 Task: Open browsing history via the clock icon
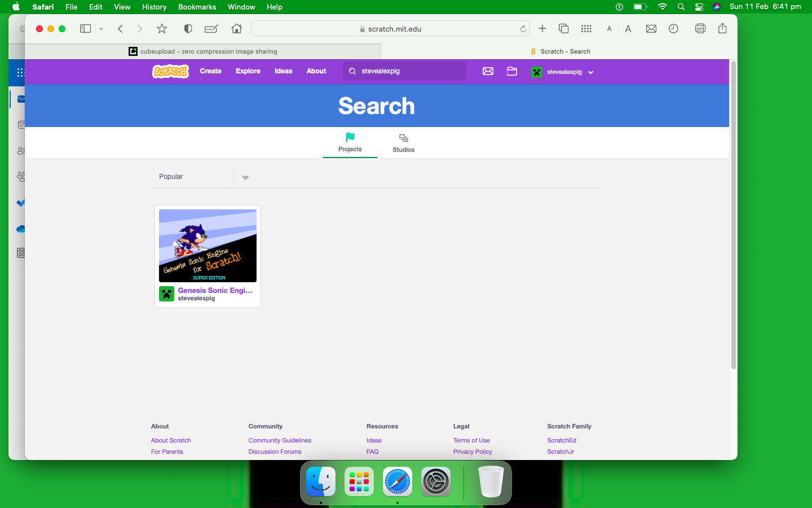[673, 28]
